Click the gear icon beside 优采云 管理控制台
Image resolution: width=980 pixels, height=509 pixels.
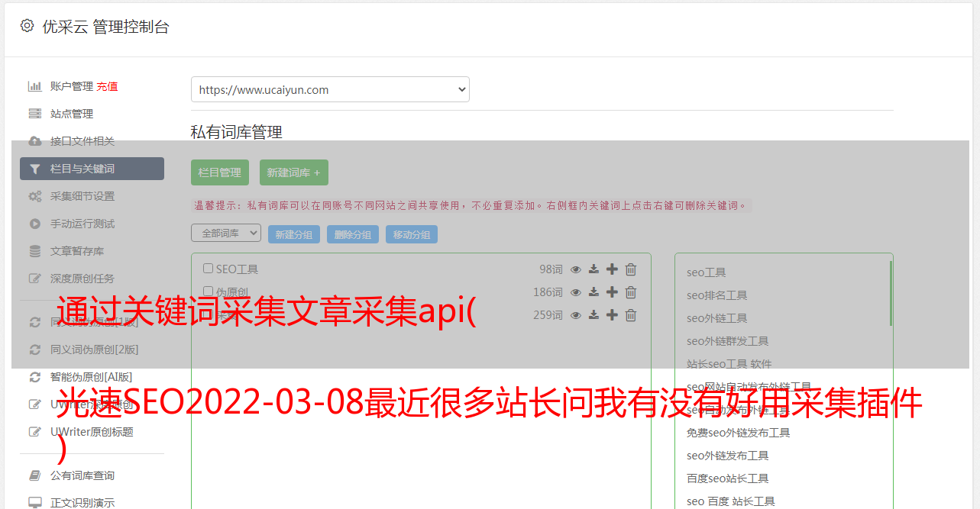(27, 26)
